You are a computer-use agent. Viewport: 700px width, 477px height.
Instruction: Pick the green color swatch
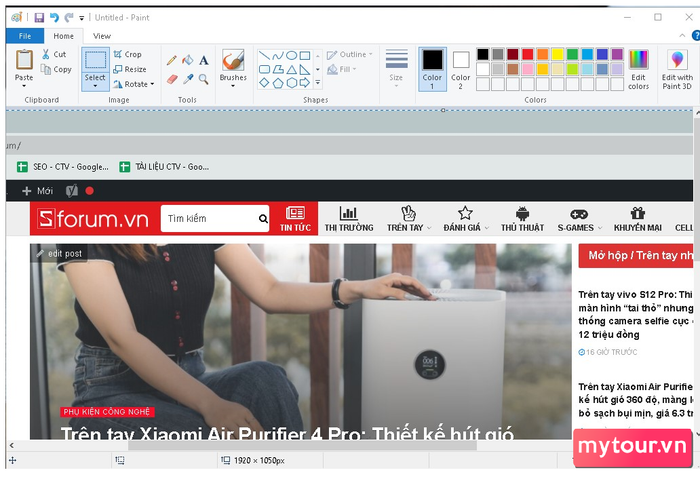click(x=572, y=54)
